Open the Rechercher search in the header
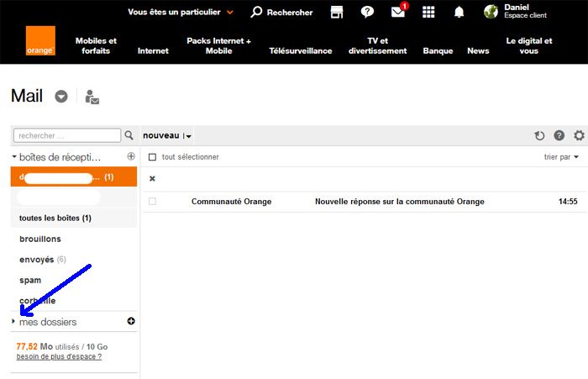 pyautogui.click(x=281, y=12)
